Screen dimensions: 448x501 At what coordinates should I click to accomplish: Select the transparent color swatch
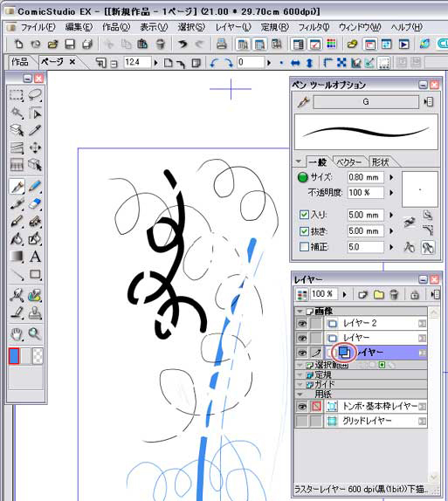(x=38, y=356)
